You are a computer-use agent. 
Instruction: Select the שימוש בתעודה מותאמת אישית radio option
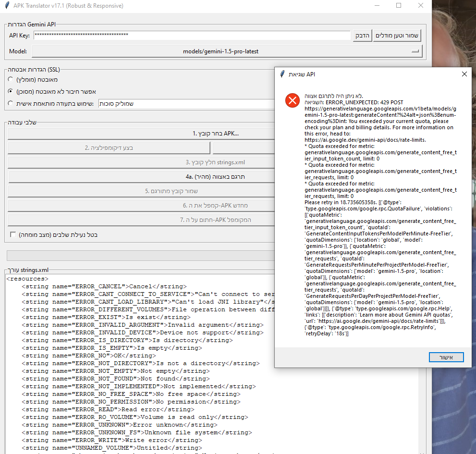tap(11, 103)
